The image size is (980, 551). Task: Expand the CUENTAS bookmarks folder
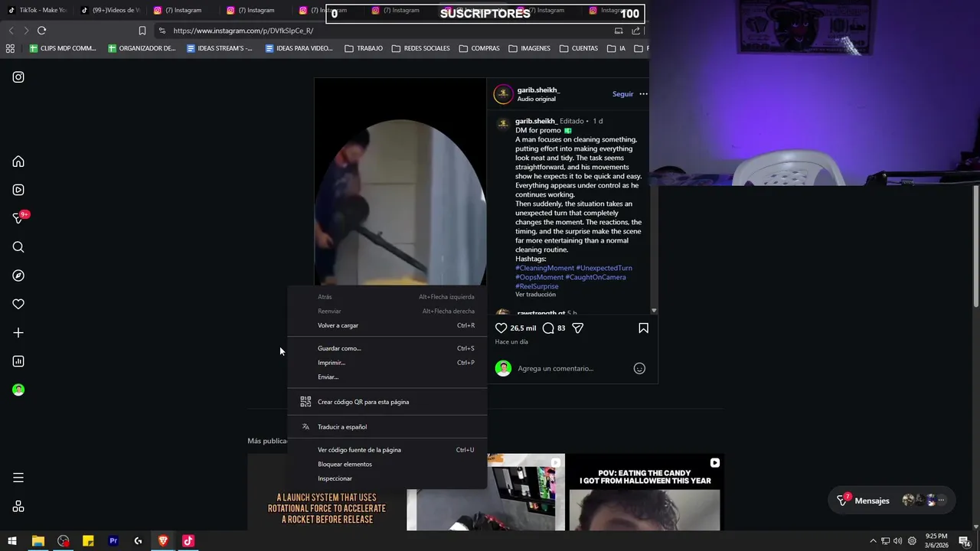(579, 48)
